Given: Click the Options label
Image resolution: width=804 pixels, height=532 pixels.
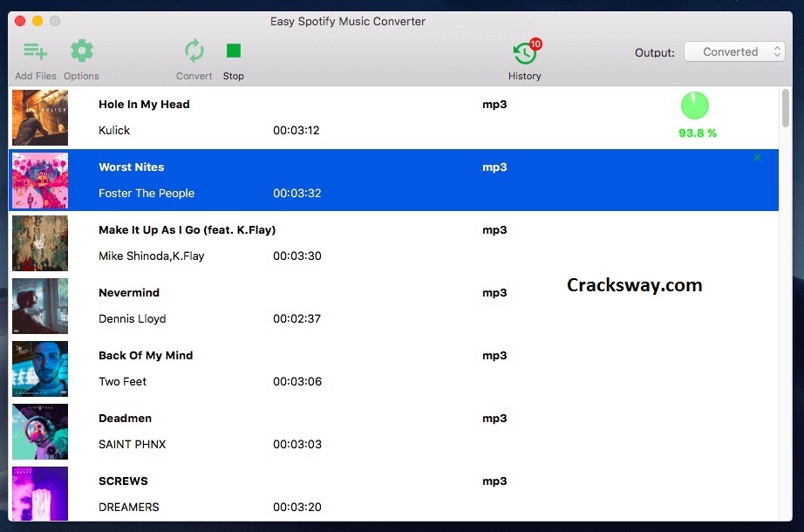Looking at the screenshot, I should click(81, 76).
